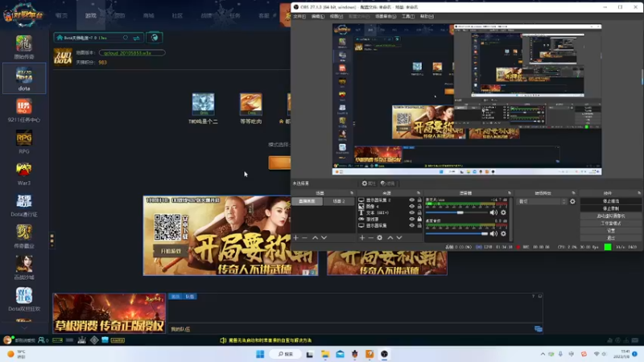Open desktop audio settings gear in mixer
The image size is (644, 362).
tap(503, 233)
